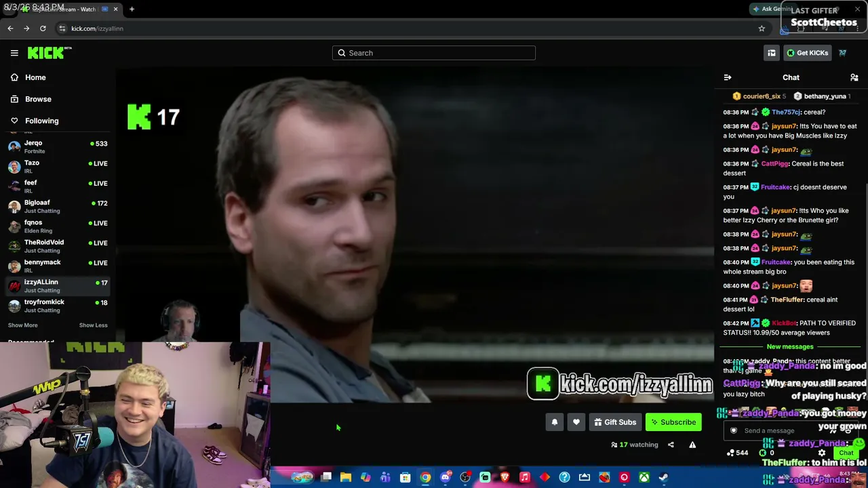
Task: Open the Home page
Action: tap(28, 77)
